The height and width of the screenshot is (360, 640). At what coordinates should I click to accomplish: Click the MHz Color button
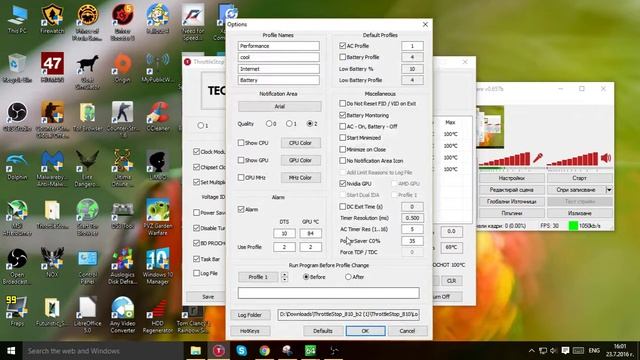(300, 178)
